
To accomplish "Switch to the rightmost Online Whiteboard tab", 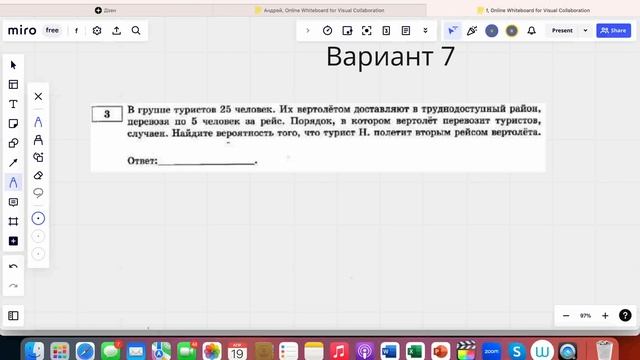I will pos(534,10).
